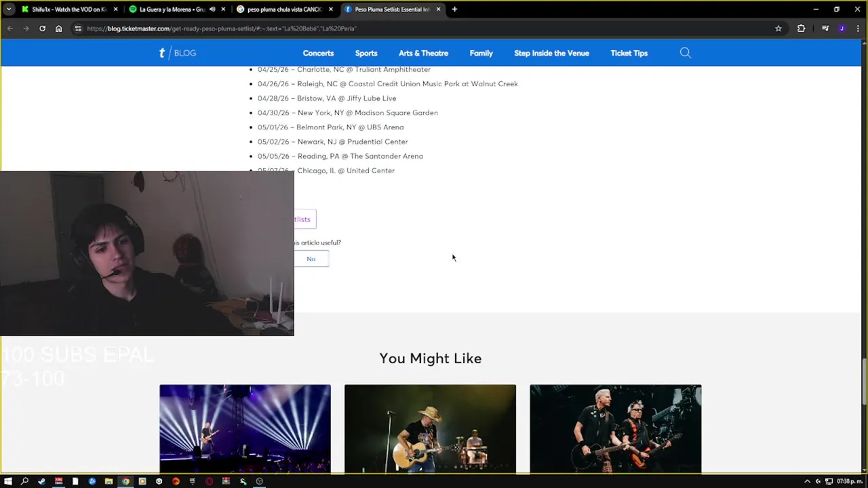Open the Chrome profile avatar J
868x488 pixels.
[x=842, y=28]
